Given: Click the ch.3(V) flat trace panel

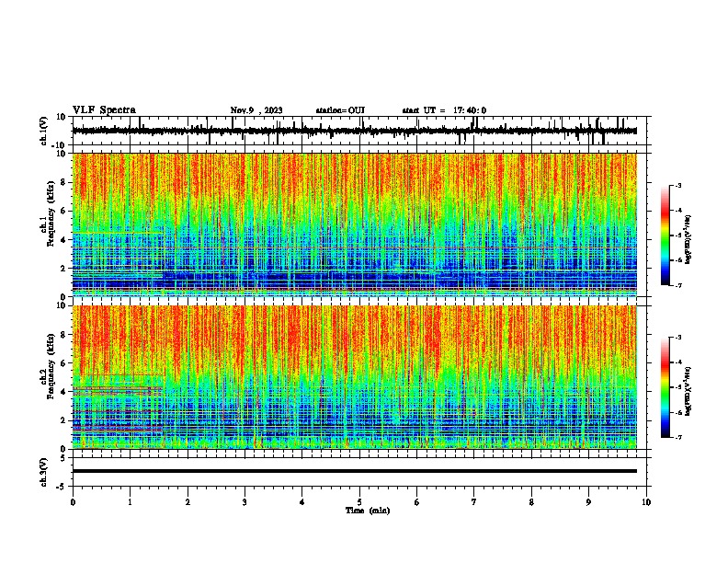Looking at the screenshot, I should (x=359, y=472).
